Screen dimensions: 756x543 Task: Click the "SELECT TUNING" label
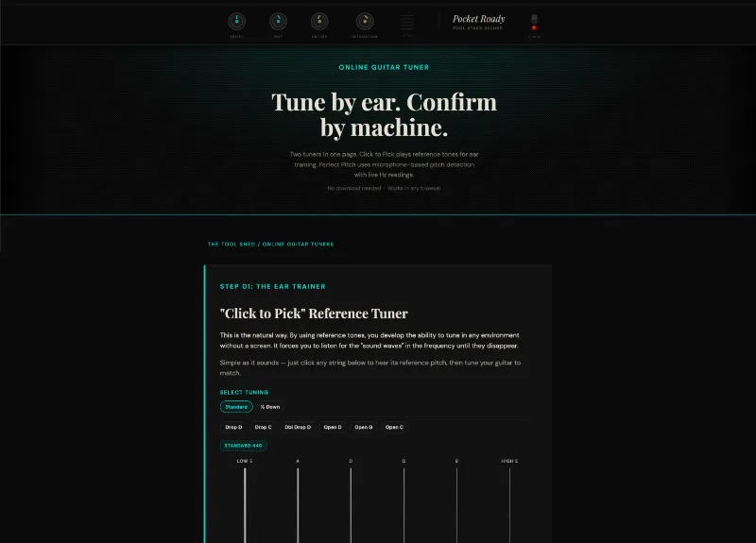click(x=244, y=392)
